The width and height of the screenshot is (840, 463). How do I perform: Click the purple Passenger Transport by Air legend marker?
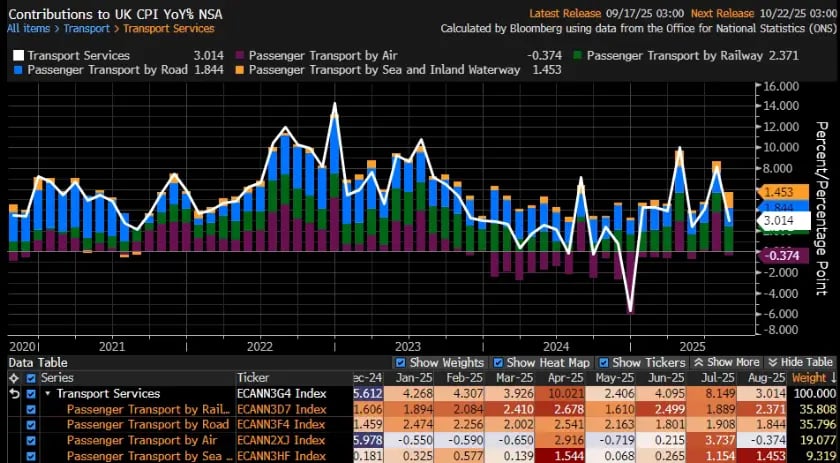coord(239,56)
